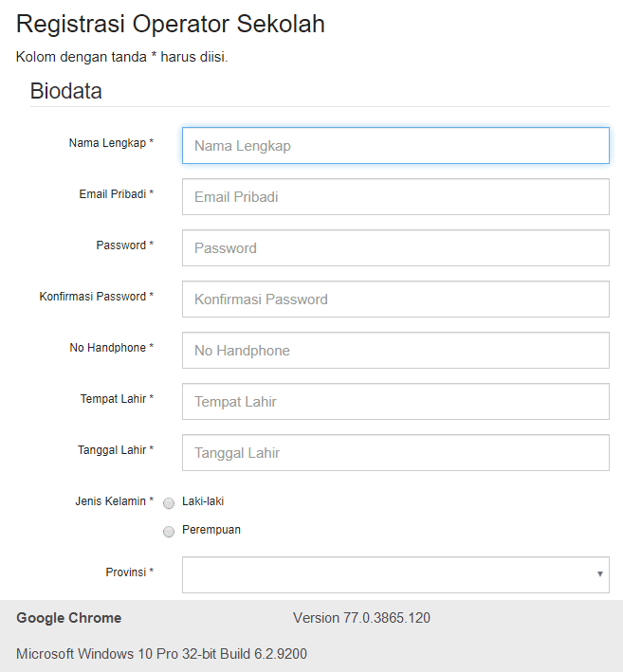Click the Email Pribadi * label
The height and width of the screenshot is (672, 623).
click(x=117, y=194)
